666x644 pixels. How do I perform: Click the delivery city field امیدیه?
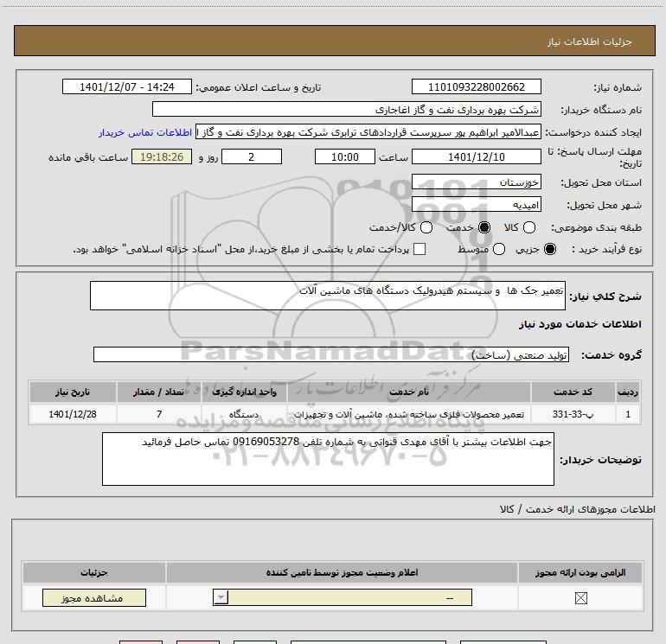(476, 205)
